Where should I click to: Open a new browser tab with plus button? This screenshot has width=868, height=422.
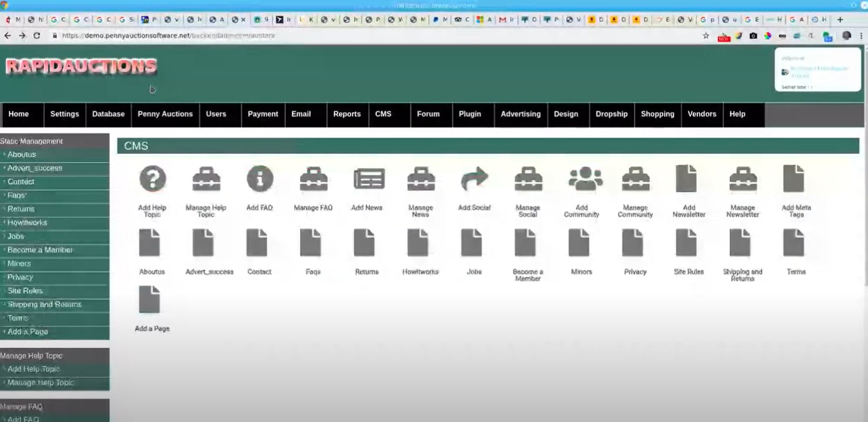pos(840,19)
